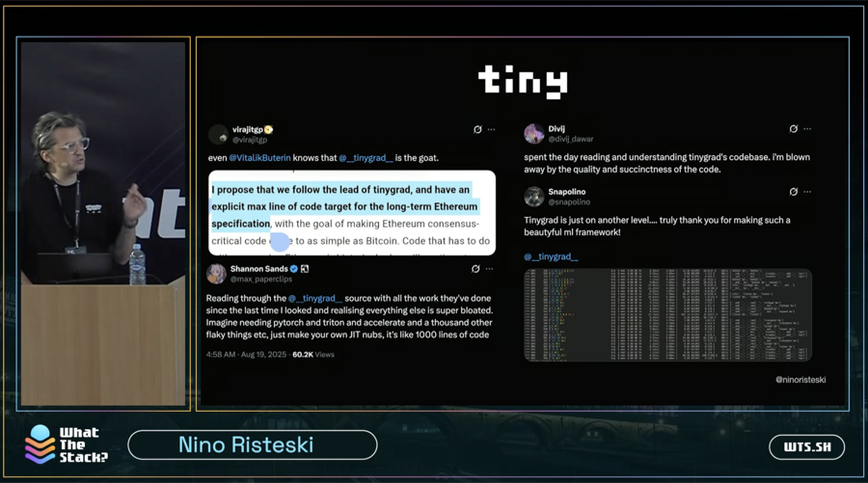Click the Divij display name
This screenshot has width=868, height=483.
(556, 129)
